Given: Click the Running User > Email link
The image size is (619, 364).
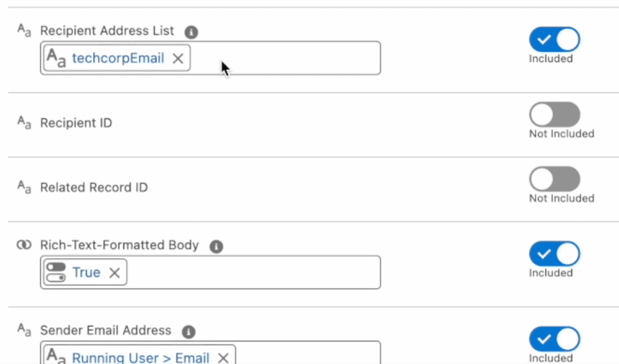Looking at the screenshot, I should [141, 357].
